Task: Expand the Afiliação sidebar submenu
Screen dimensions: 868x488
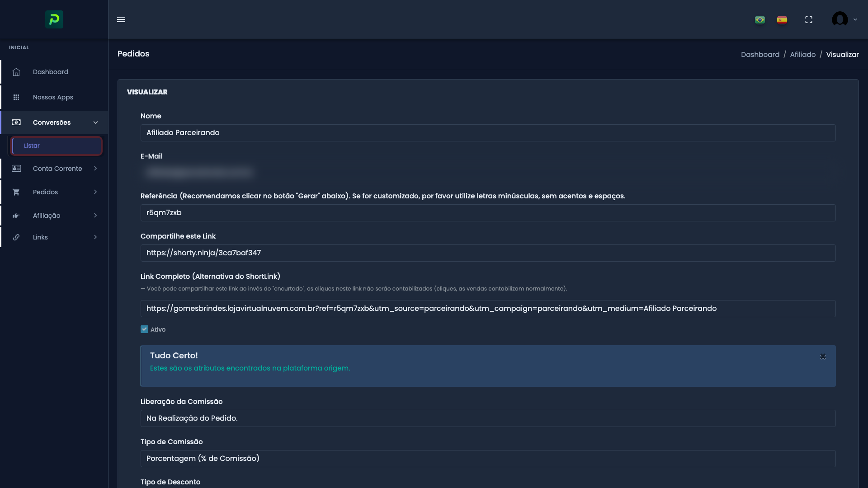Action: pyautogui.click(x=95, y=216)
